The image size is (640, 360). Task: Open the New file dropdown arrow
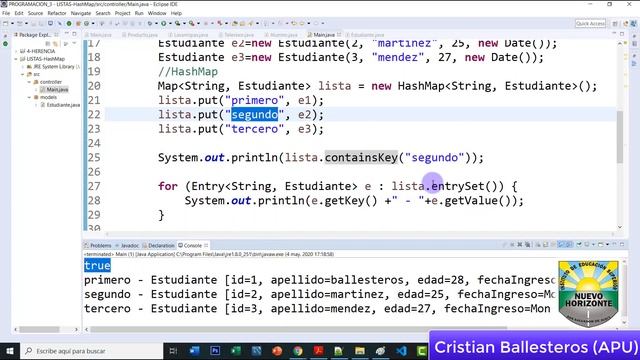(12, 23)
